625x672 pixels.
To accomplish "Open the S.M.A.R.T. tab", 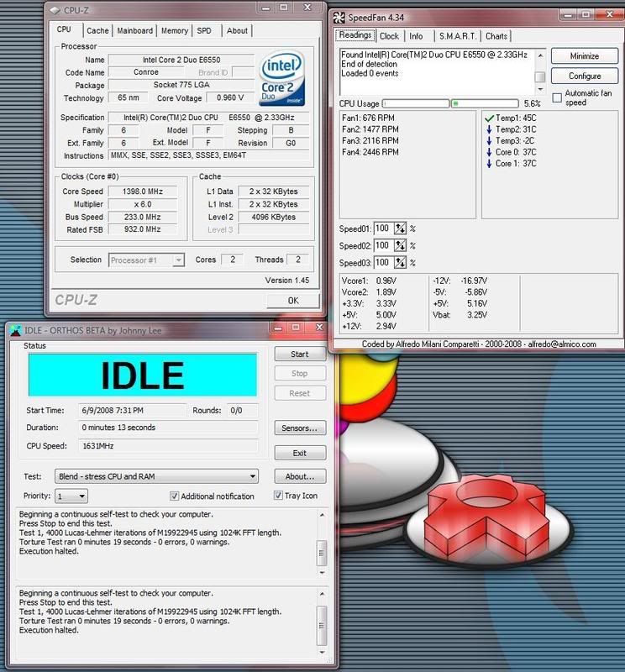I will point(457,36).
